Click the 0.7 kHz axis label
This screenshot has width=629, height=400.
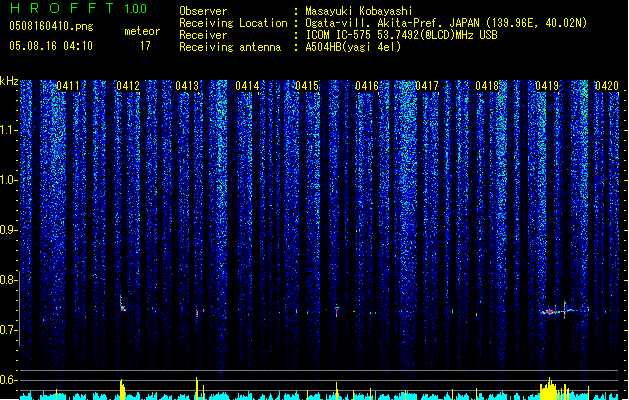[x=8, y=330]
